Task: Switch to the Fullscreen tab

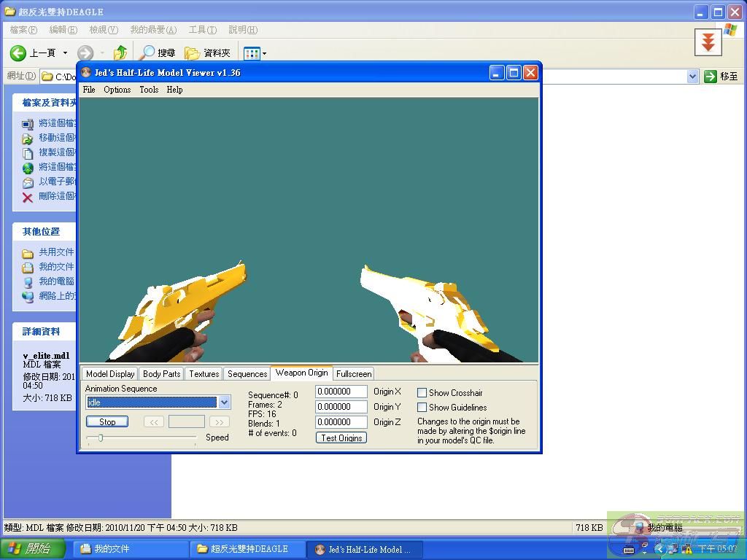Action: coord(354,374)
